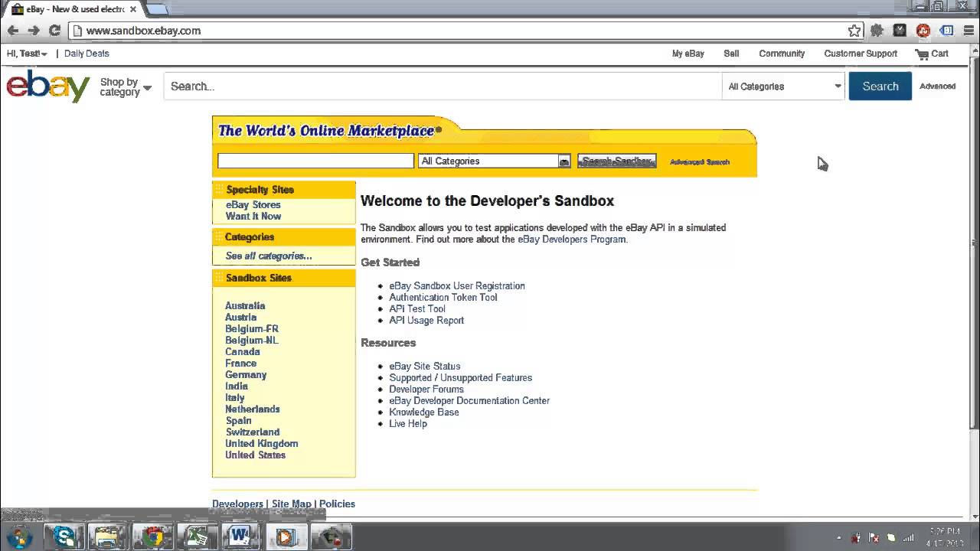Screen dimensions: 980x551
Task: Open Daily Deals
Action: (x=87, y=54)
